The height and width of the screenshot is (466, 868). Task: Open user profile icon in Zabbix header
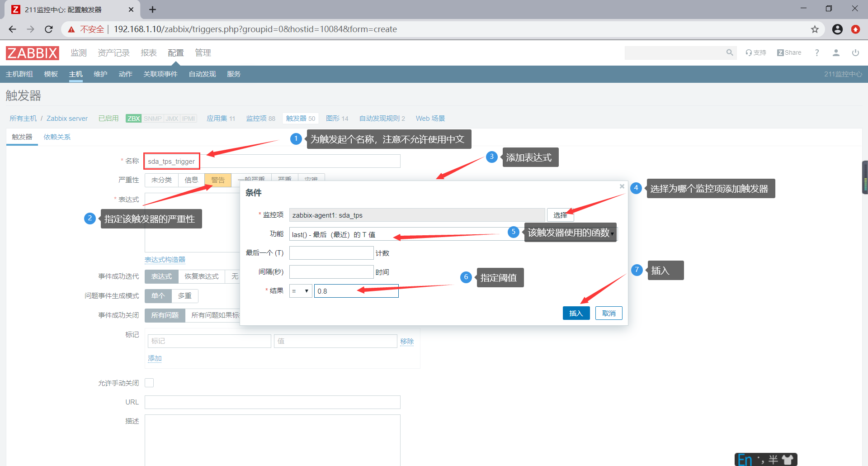[836, 53]
